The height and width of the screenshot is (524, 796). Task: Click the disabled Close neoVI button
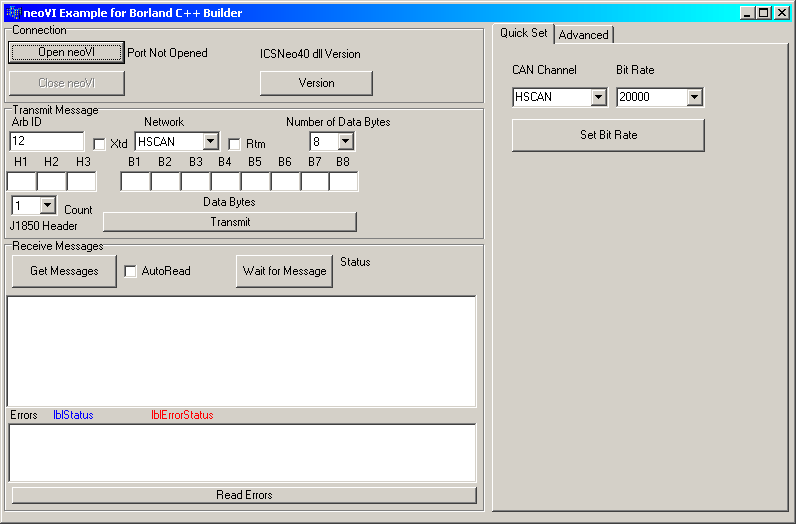[x=67, y=83]
